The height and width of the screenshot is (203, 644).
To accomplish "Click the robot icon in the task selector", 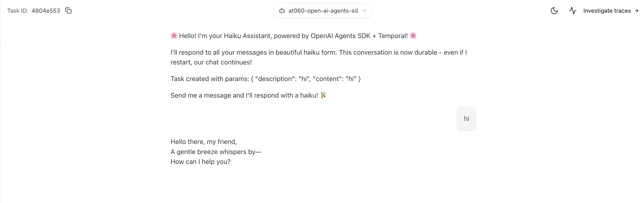I will point(282,11).
